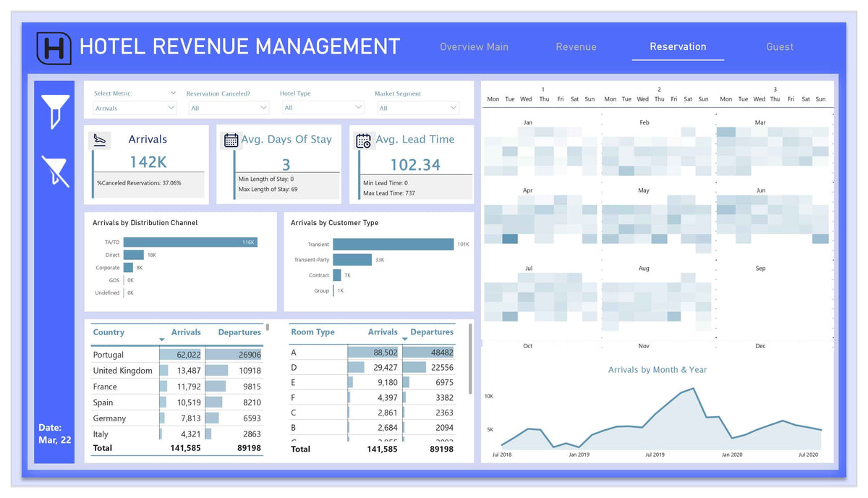Click the Arrivals by Customer Type title
The image size is (868, 498).
coord(334,223)
